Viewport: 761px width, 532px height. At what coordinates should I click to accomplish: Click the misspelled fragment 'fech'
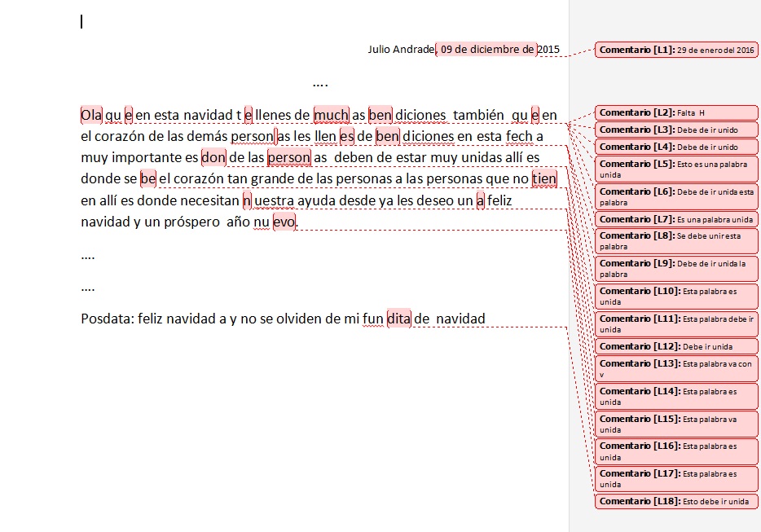[519, 136]
